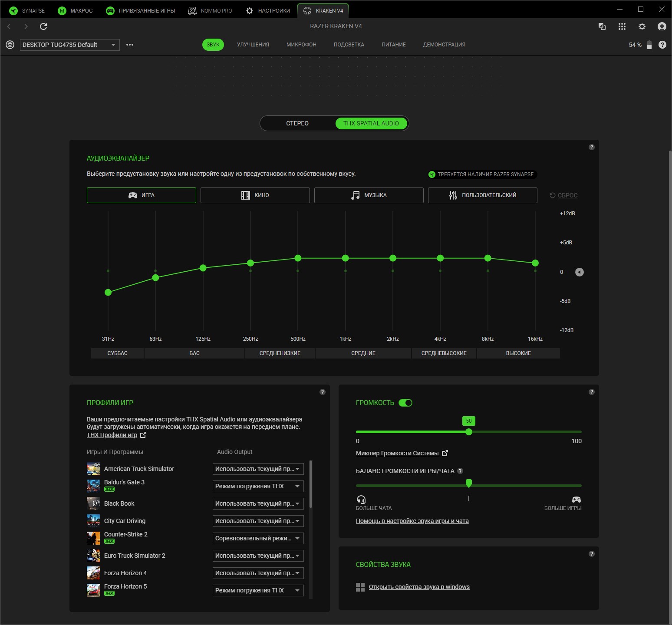Click the game profiles list scrollbar
Screen dimensions: 672x625
coord(311,484)
